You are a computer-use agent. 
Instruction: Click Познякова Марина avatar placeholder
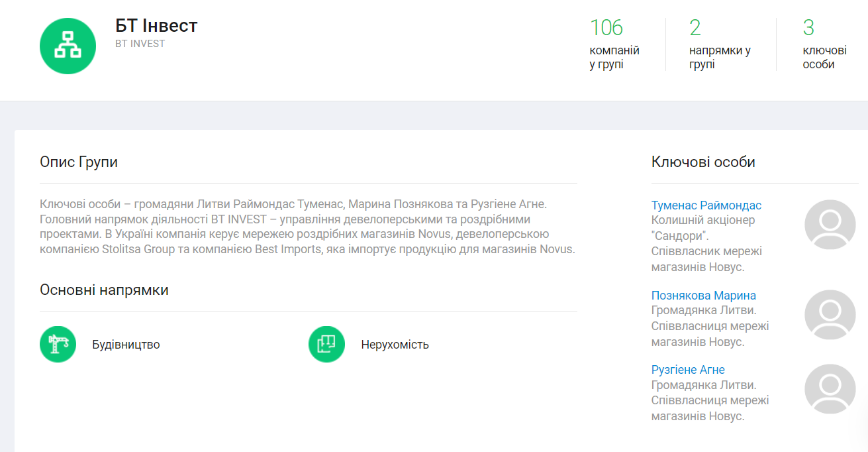click(x=830, y=315)
